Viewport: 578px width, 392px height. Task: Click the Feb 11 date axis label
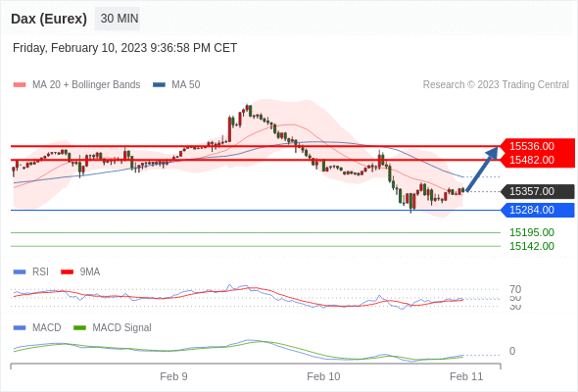[466, 376]
